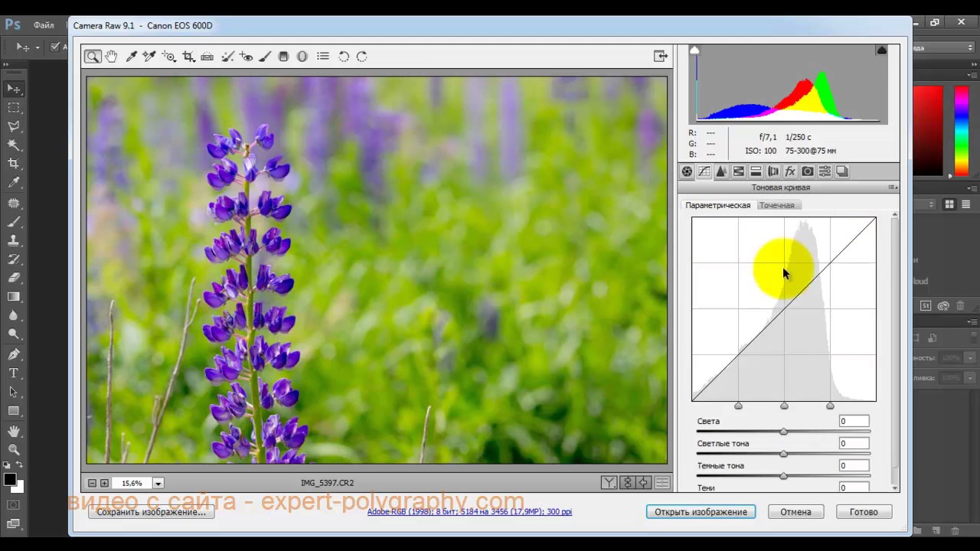Zoom out with the minus button
This screenshot has height=551, width=980.
pyautogui.click(x=93, y=483)
